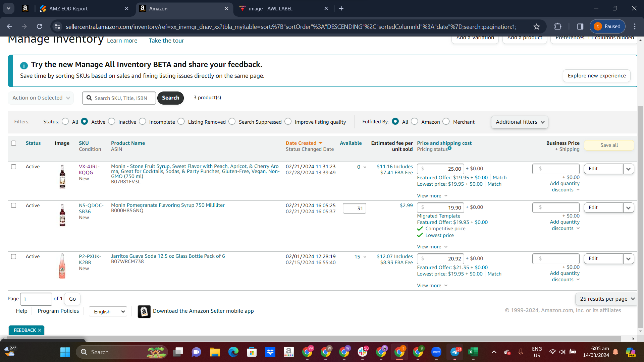
Task: Open the Windows Start menu
Action: tap(65, 352)
